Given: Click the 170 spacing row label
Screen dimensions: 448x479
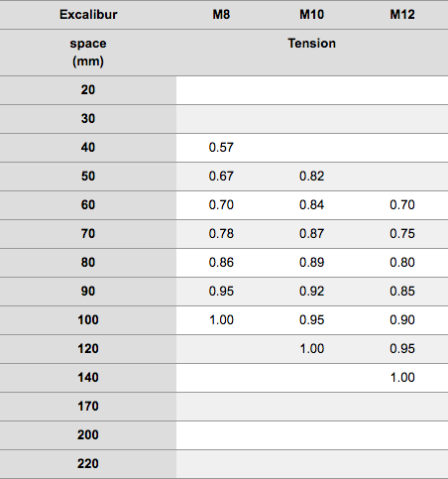Looking at the screenshot, I should pos(88,407).
